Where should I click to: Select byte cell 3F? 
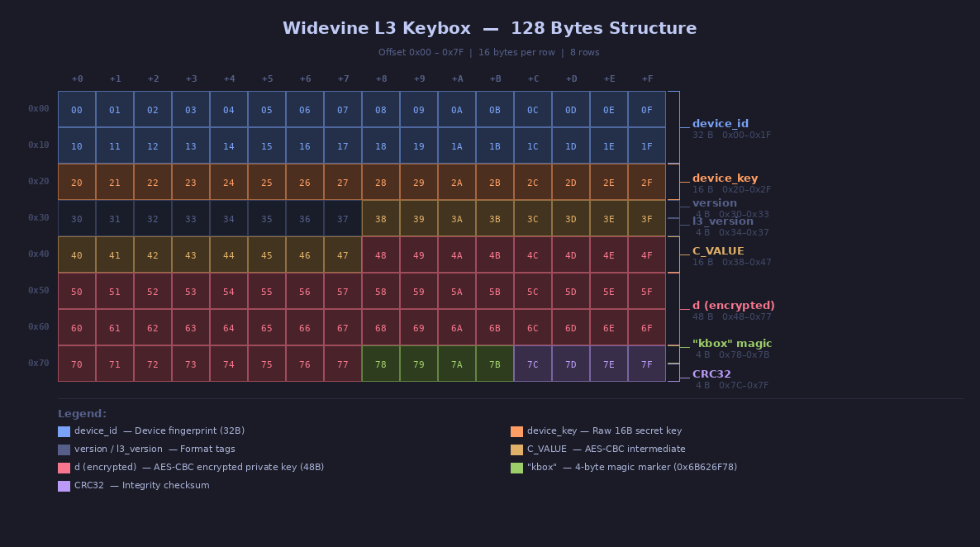[x=647, y=218]
